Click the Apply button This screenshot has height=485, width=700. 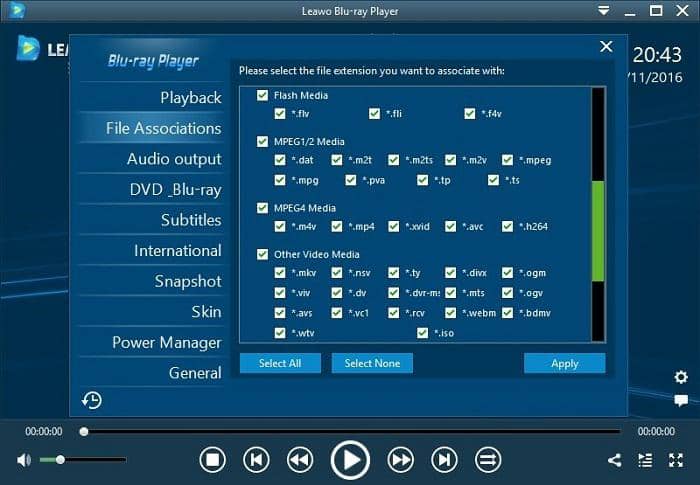(564, 363)
